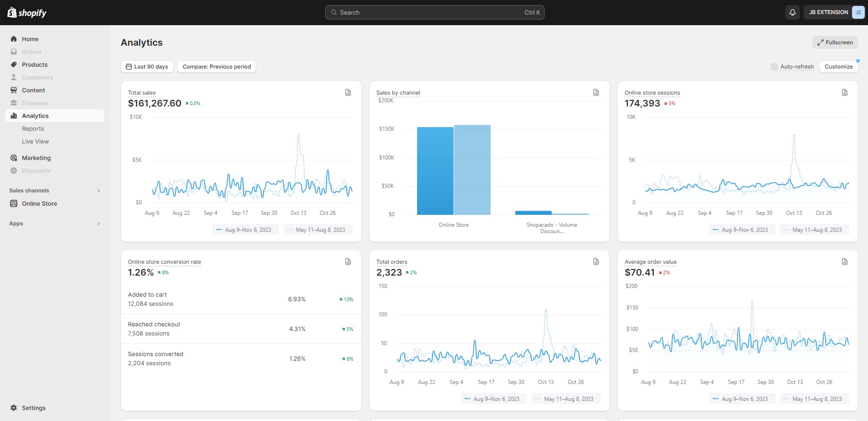
Task: Open report icon on Average order value card
Action: (x=845, y=261)
